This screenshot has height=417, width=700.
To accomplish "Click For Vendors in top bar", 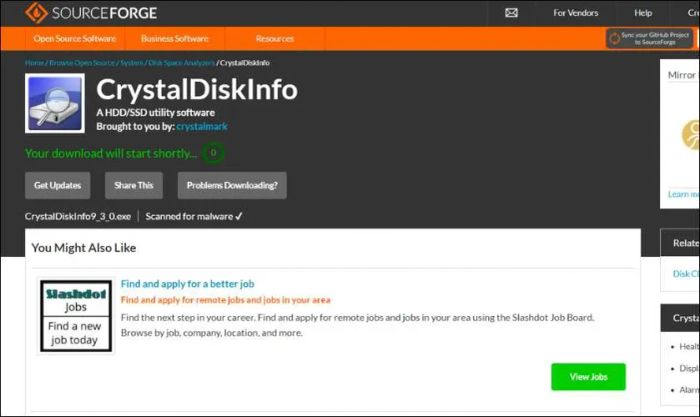I will pos(575,13).
